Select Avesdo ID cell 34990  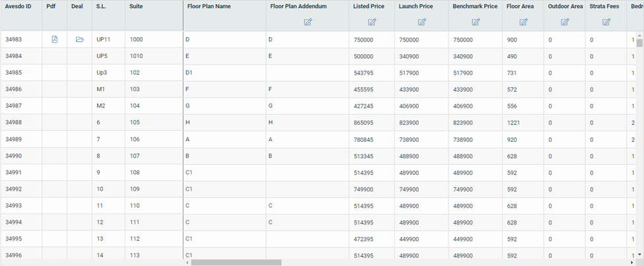coord(21,156)
